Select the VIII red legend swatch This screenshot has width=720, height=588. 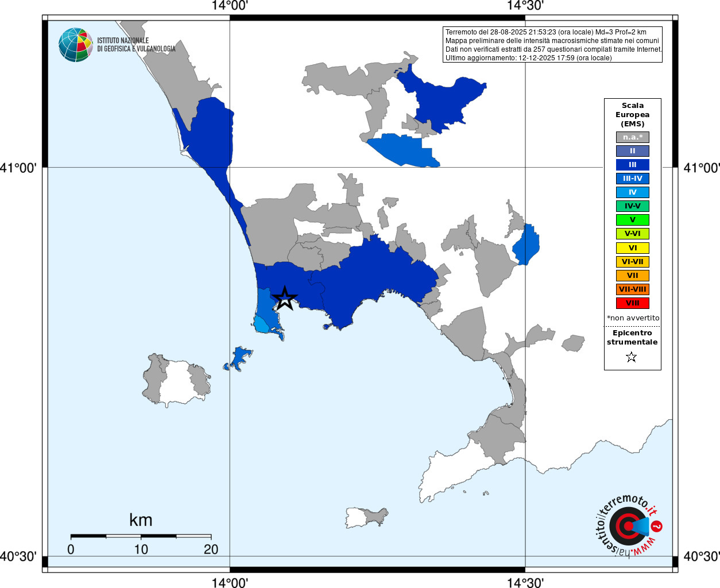(x=633, y=303)
